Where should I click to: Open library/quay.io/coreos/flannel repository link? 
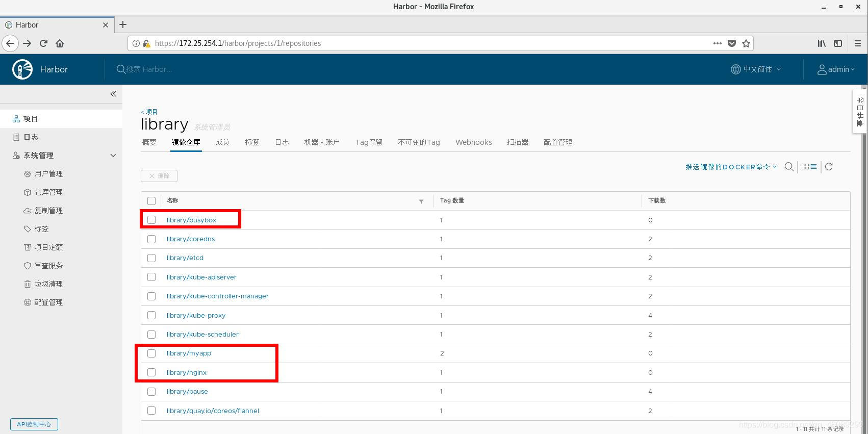[x=213, y=411]
